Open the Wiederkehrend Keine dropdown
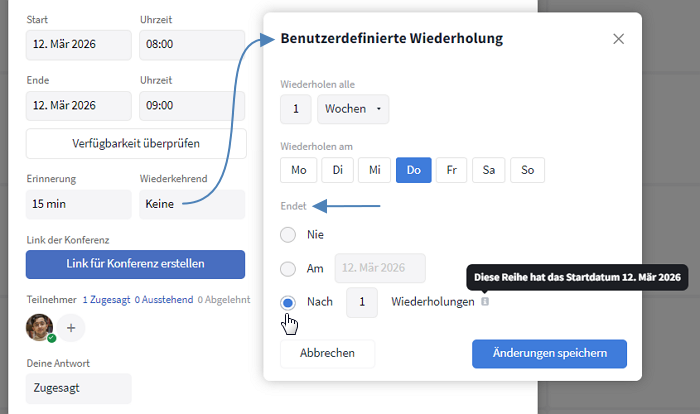Viewport: 700px width, 414px height. pos(192,204)
